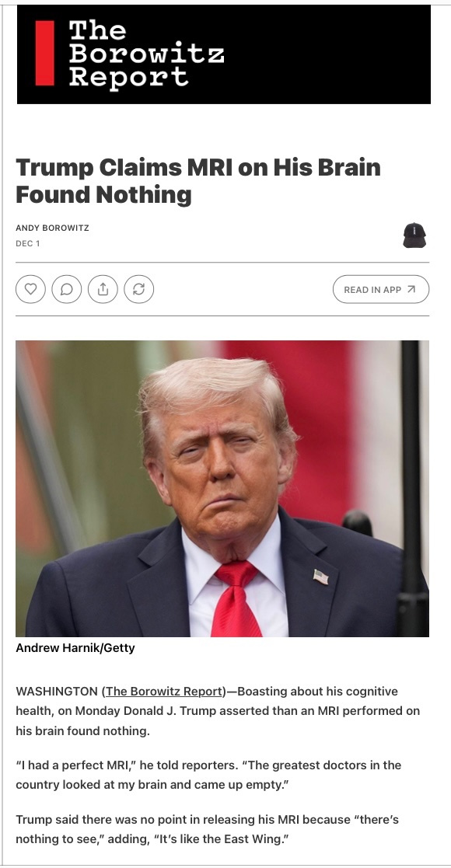Click The Borowitz Report header banner

224,54
